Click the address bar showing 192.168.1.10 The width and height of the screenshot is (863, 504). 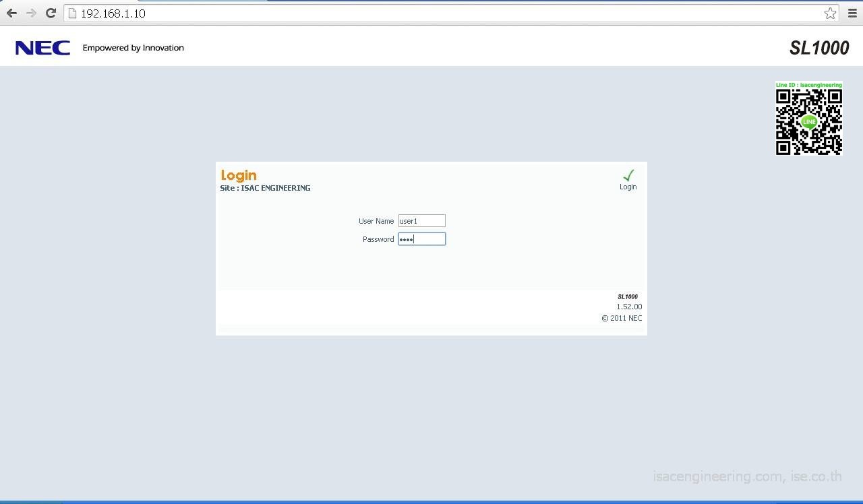click(452, 13)
